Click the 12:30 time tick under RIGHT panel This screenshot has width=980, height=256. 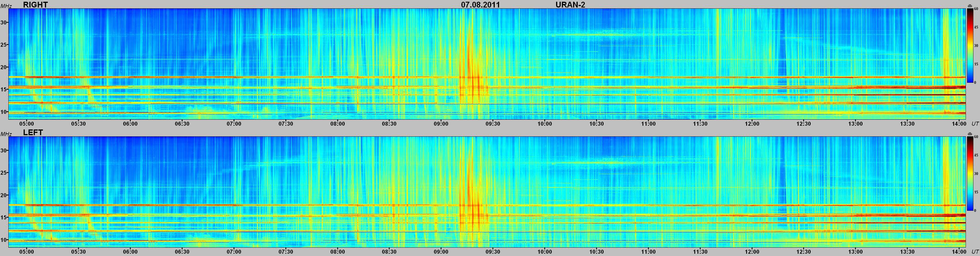coord(803,124)
